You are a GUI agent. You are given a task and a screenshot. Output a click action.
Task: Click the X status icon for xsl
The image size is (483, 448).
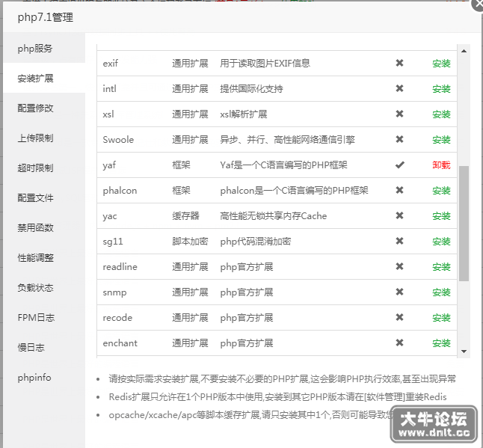click(399, 114)
